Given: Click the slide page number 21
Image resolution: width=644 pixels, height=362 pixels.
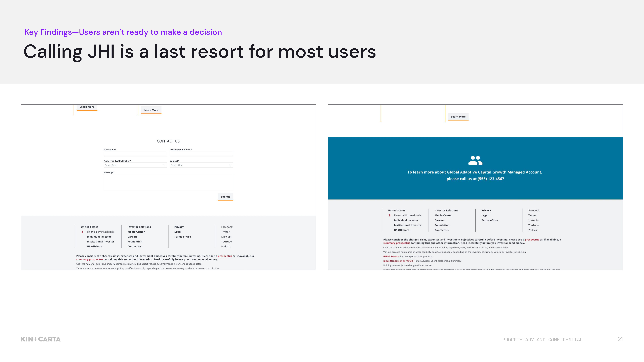Looking at the screenshot, I should tap(620, 339).
